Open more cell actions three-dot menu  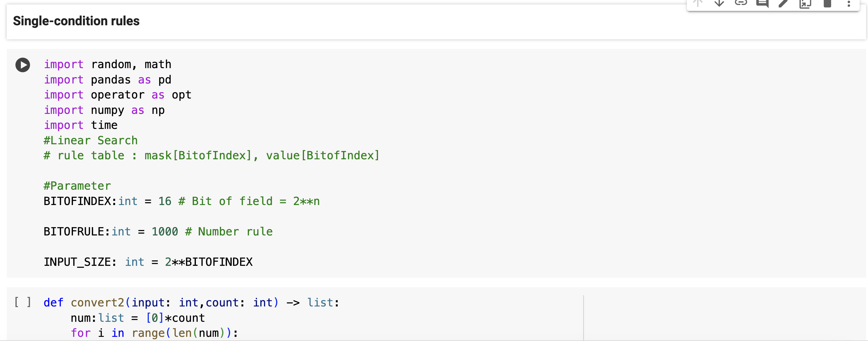point(849,4)
